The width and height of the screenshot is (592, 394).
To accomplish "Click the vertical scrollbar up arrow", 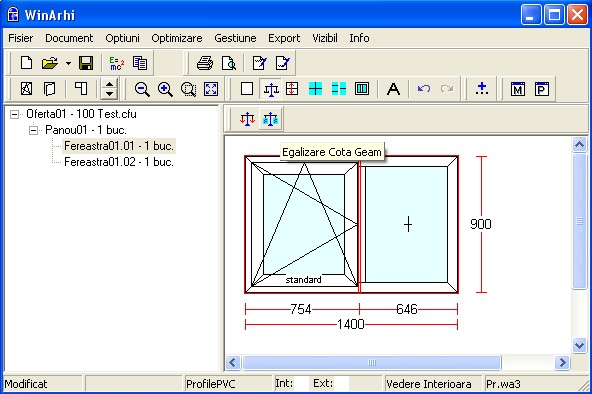I will coord(580,144).
